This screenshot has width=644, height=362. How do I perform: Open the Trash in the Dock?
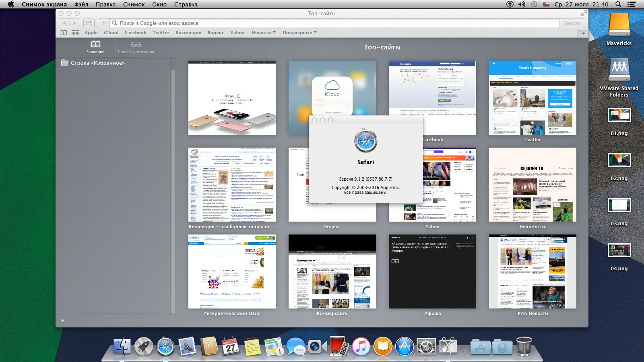524,346
